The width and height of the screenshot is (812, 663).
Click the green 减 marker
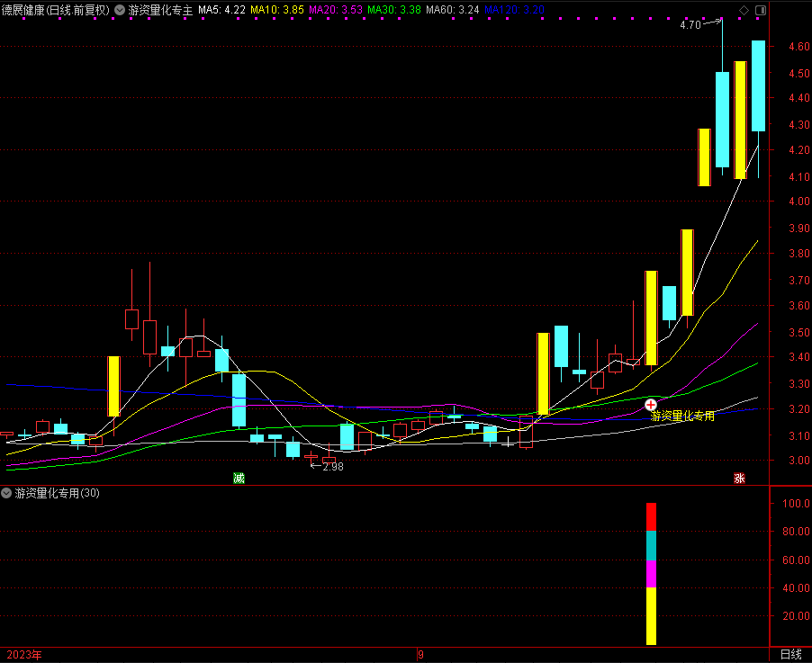click(239, 479)
